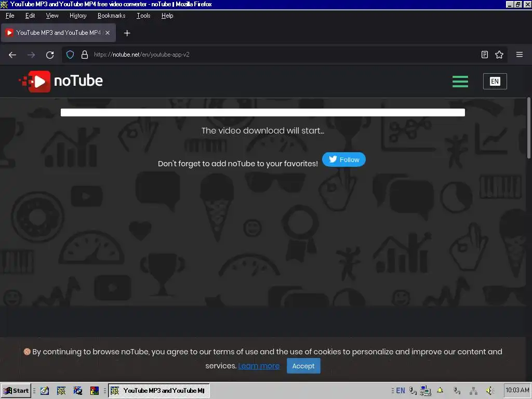Go back to previous page
Viewport: 532px width, 399px height.
(x=12, y=55)
